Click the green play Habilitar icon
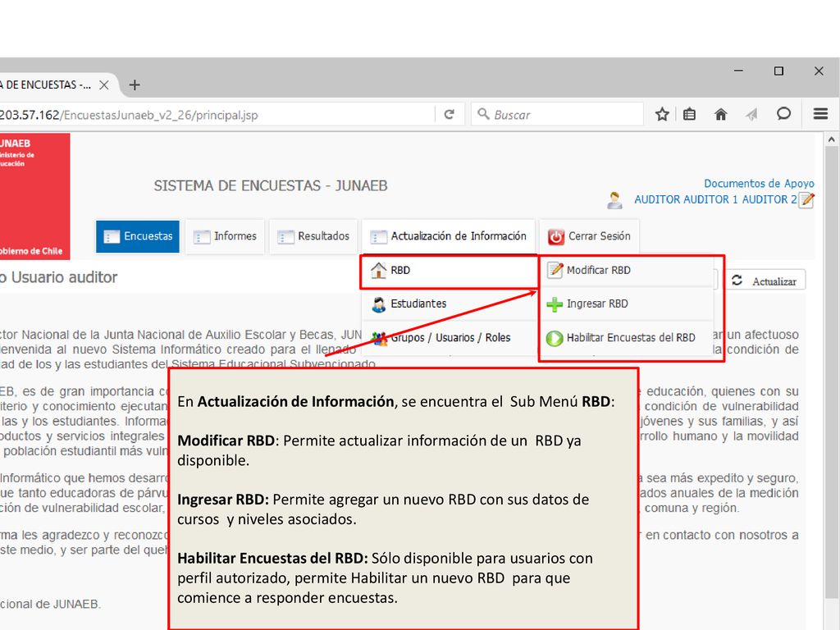 555,338
